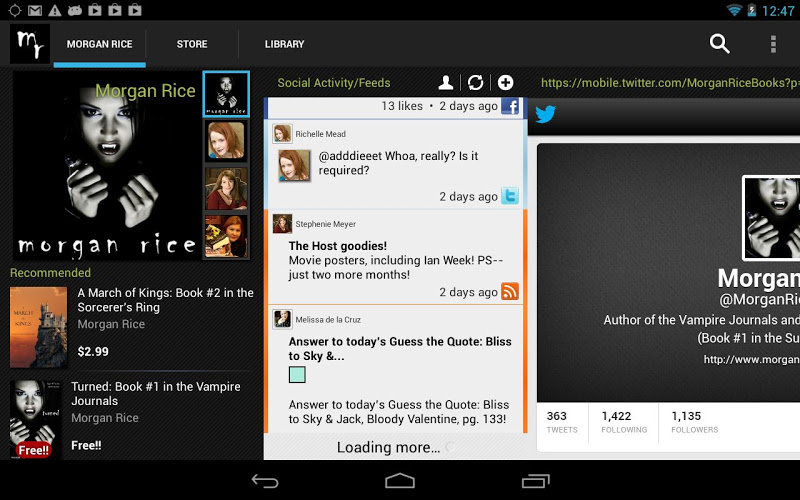Tap 'Loading more...' at feed bottom
The height and width of the screenshot is (500, 800).
(x=388, y=447)
